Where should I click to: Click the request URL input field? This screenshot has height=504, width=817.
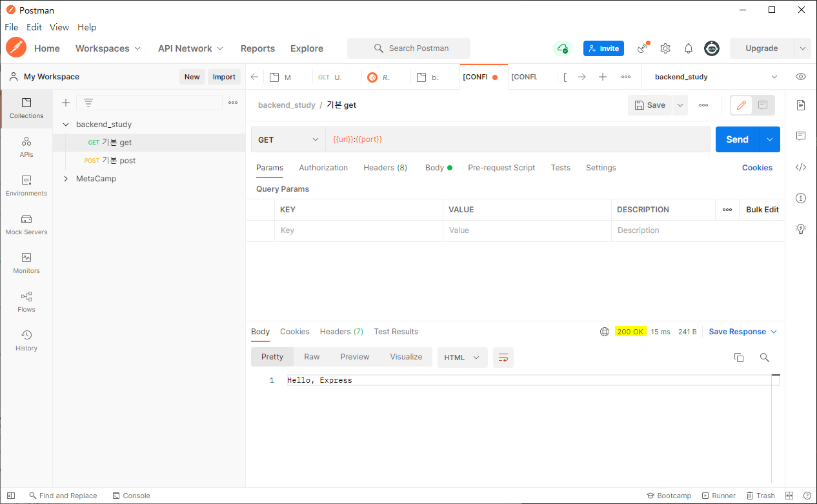click(x=518, y=139)
